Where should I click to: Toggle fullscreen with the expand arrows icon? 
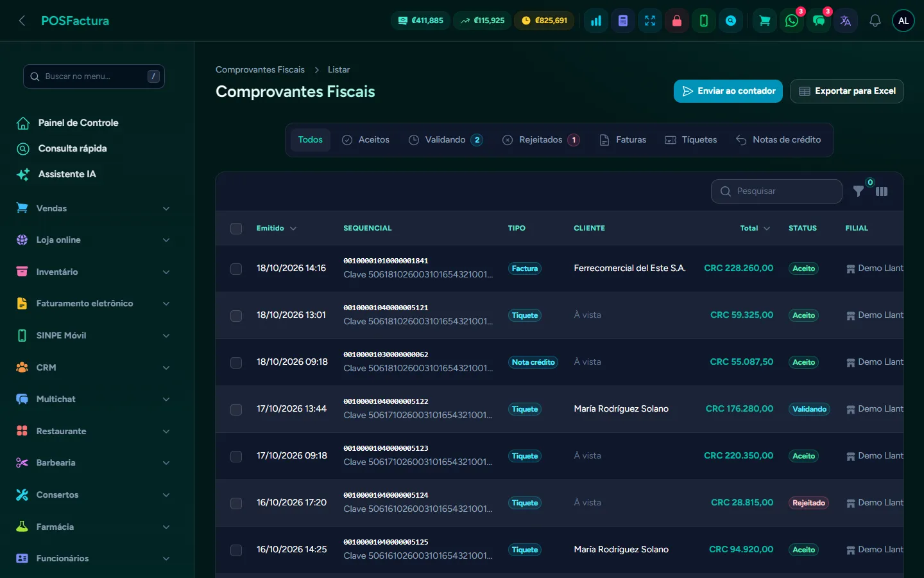tap(650, 21)
